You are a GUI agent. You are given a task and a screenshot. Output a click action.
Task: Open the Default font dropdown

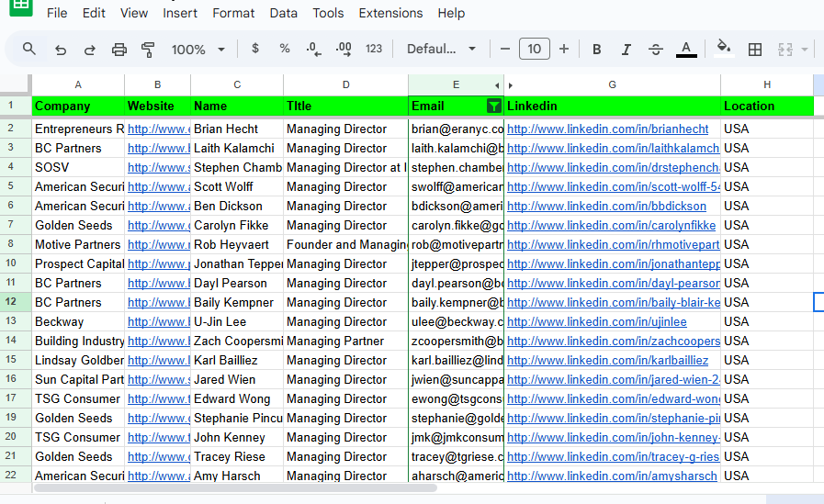click(442, 49)
